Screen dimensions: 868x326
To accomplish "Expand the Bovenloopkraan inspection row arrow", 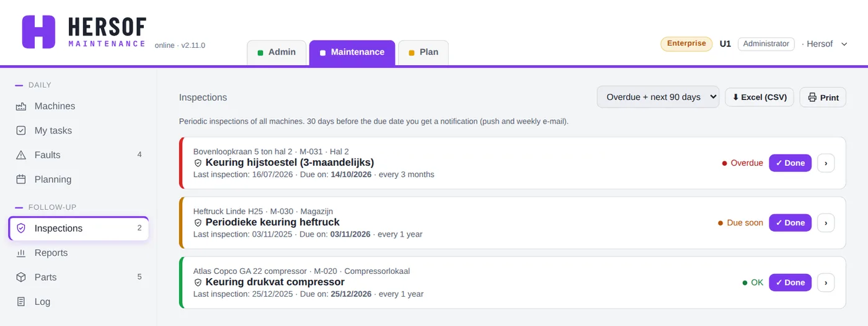I will 826,163.
